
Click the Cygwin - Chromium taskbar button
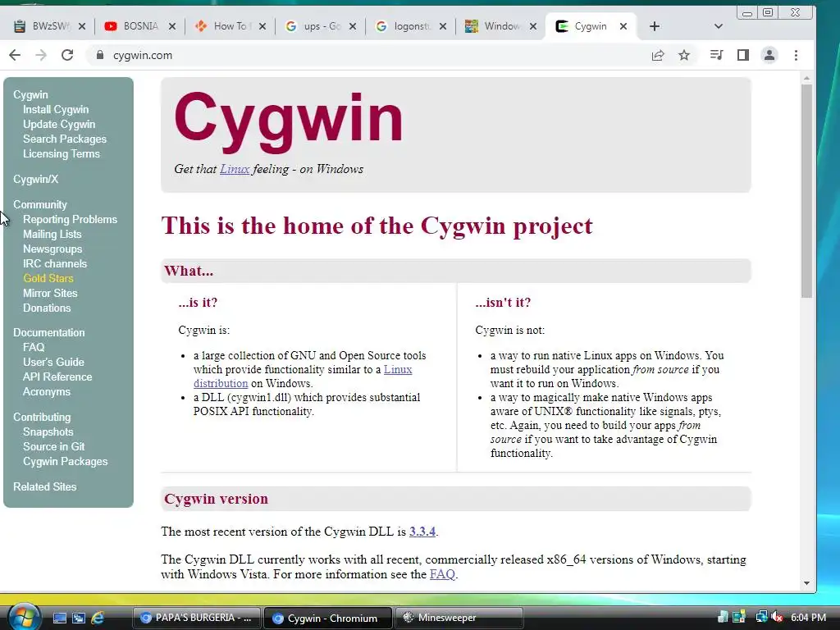328,619
